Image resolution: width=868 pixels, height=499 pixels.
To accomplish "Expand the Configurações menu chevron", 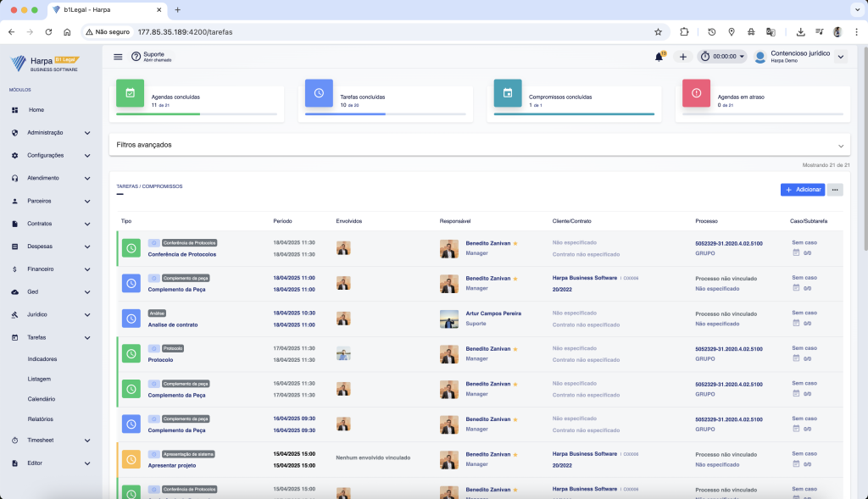I will click(87, 155).
